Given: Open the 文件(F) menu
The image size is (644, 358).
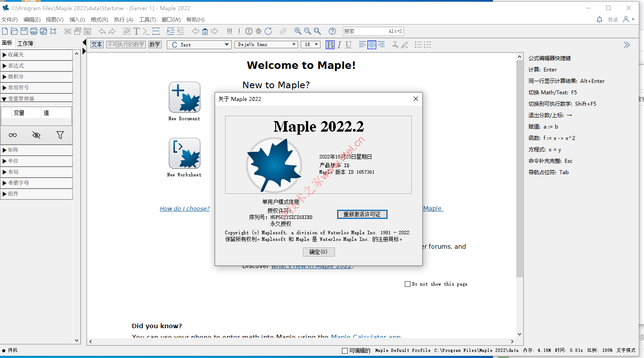Looking at the screenshot, I should click(10, 19).
